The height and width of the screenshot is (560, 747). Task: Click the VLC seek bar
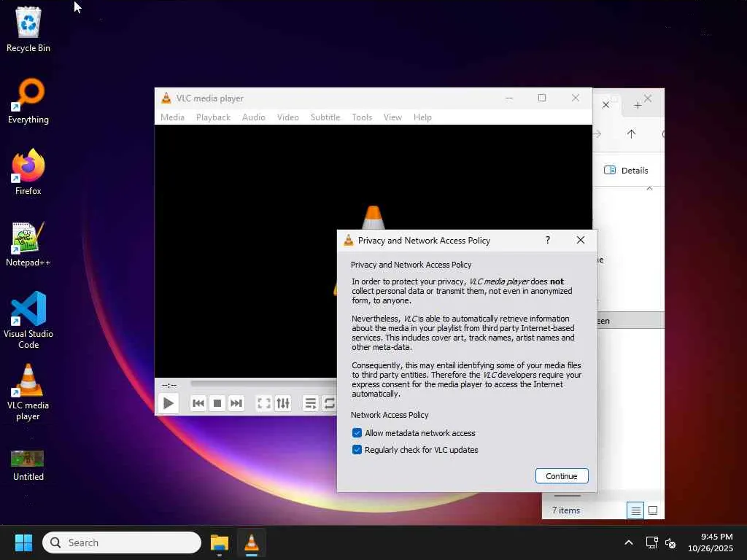point(263,384)
